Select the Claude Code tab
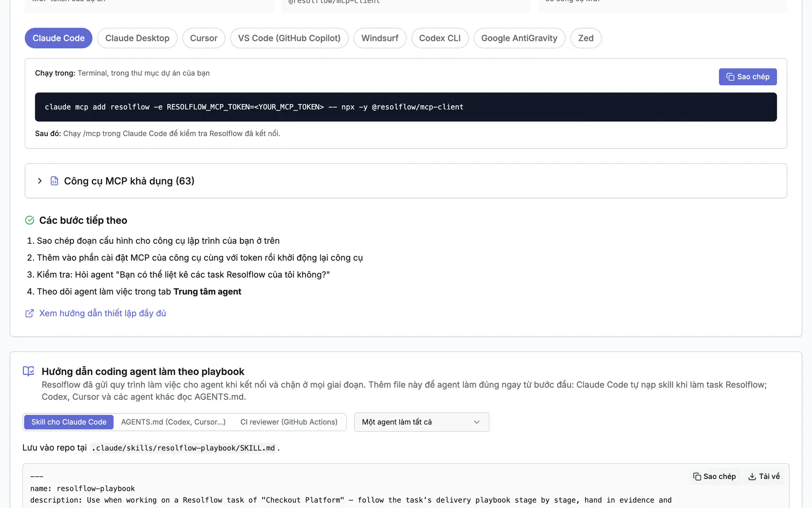 58,38
